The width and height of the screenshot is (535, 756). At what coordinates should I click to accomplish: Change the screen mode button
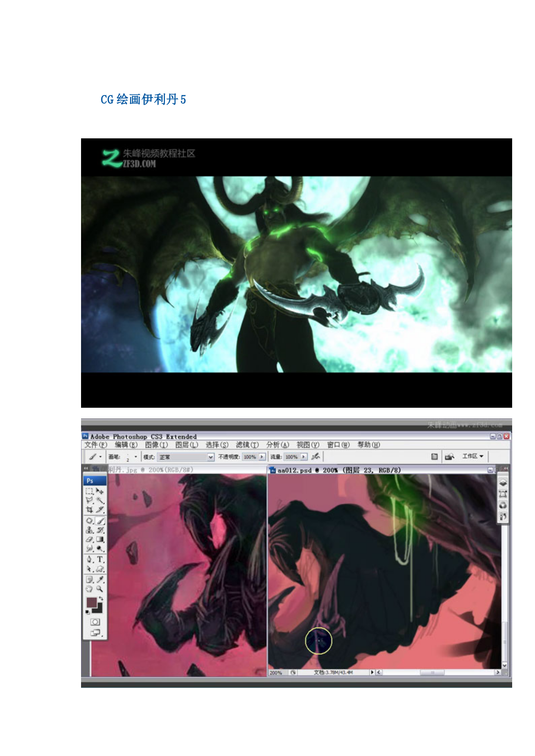pos(95,633)
